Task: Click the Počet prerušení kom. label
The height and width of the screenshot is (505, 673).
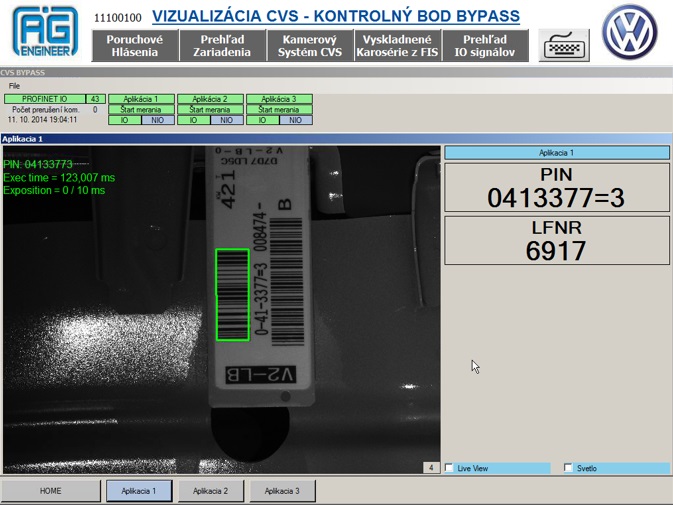Action: pos(46,110)
